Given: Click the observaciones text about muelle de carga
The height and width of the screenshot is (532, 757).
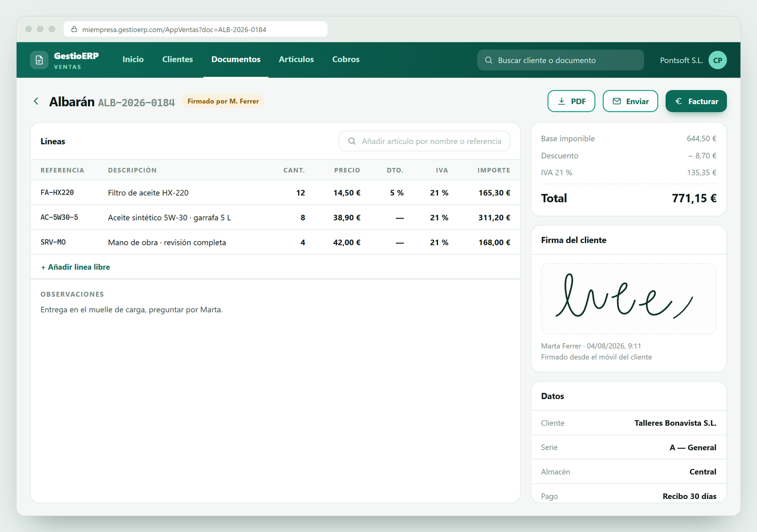Looking at the screenshot, I should (132, 310).
